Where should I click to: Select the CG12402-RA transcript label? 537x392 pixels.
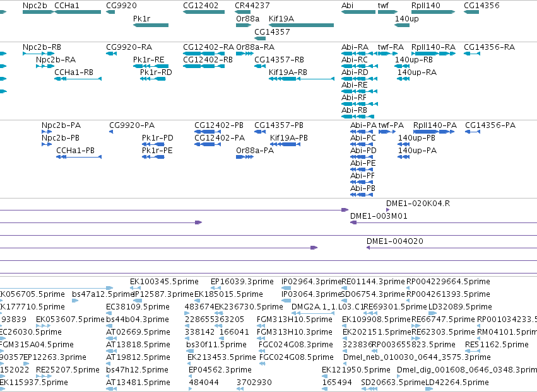pos(209,47)
